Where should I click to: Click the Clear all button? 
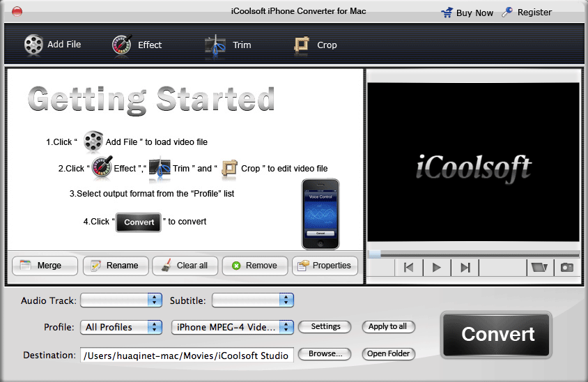[185, 266]
